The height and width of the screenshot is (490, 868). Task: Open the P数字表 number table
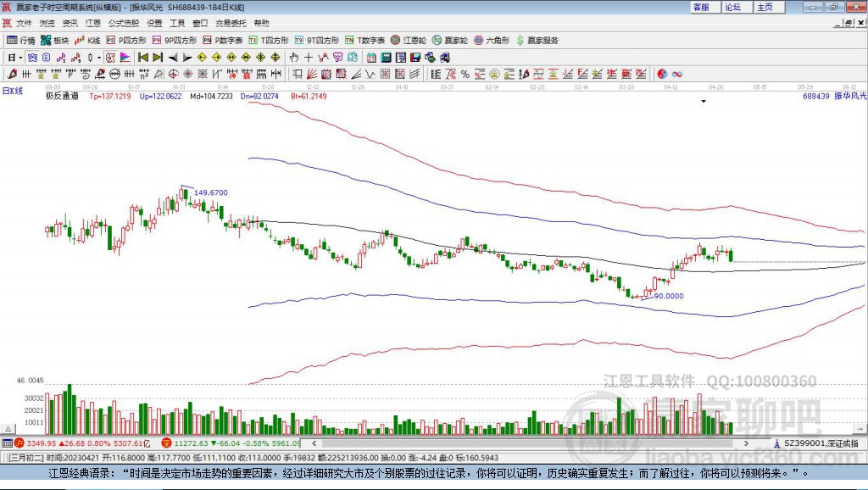(x=223, y=41)
